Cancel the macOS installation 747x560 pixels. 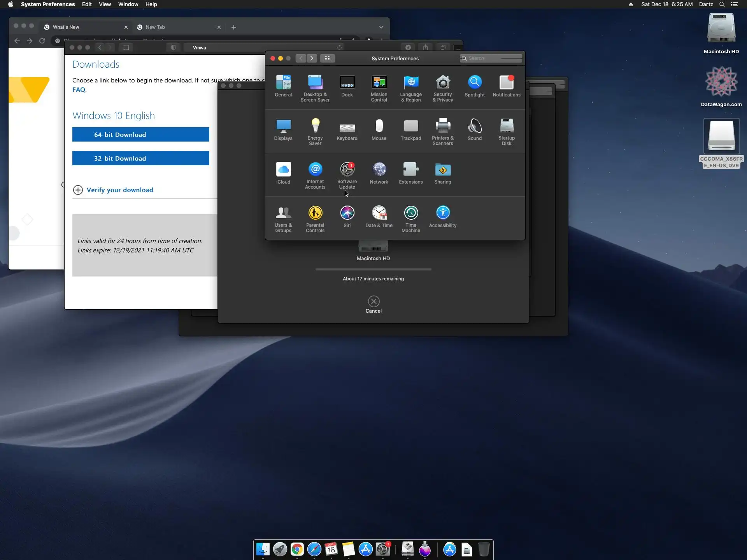[373, 302]
